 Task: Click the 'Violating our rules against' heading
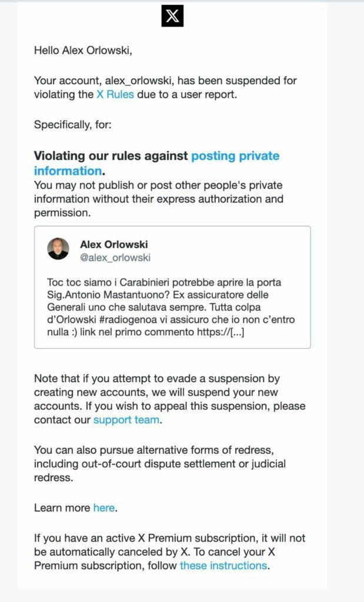(111, 156)
